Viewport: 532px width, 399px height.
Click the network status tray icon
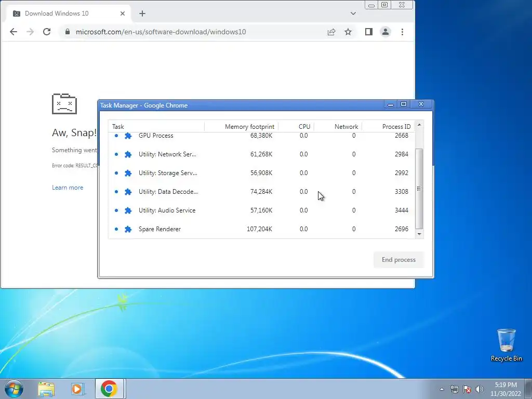tap(454, 389)
